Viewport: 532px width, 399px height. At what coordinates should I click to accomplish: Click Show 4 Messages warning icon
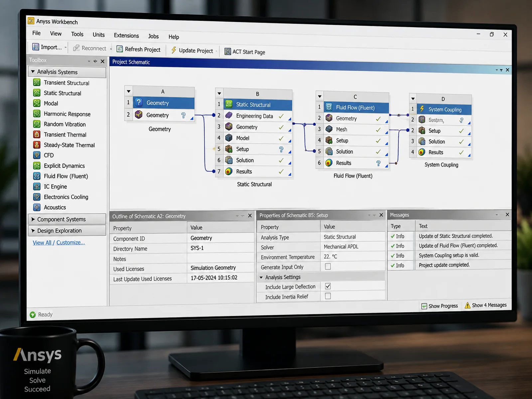(x=467, y=305)
